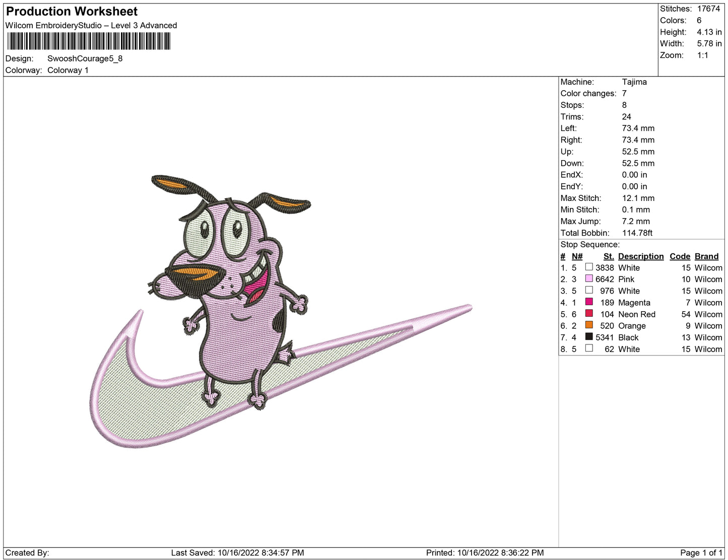This screenshot has width=728, height=560.
Task: Click the 'Magenta' description text
Action: pos(634,303)
